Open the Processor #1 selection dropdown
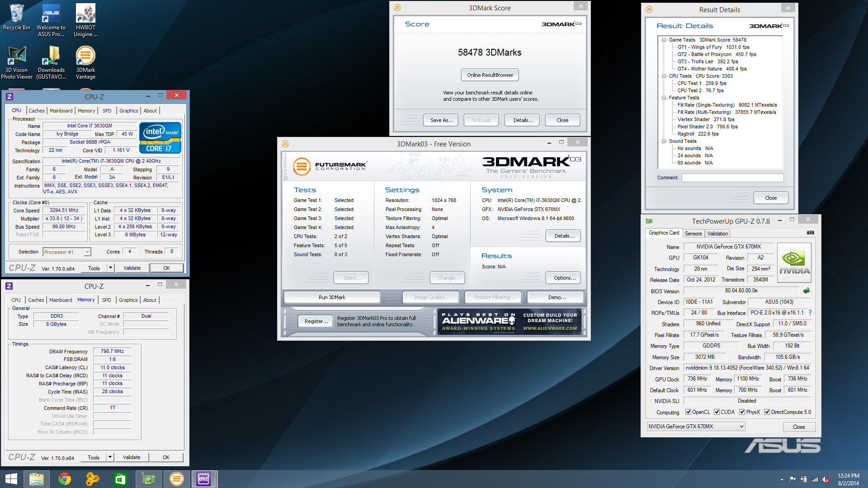The image size is (868, 488). point(67,252)
